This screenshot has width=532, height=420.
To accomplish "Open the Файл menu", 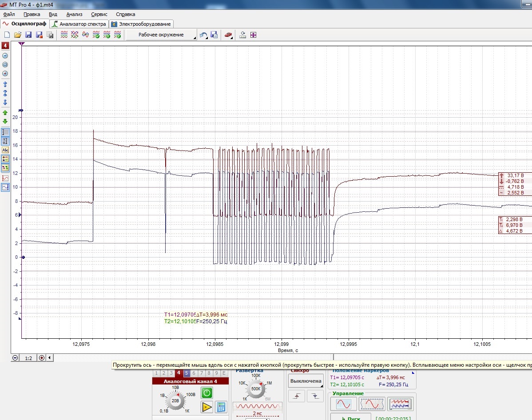I will pyautogui.click(x=9, y=14).
